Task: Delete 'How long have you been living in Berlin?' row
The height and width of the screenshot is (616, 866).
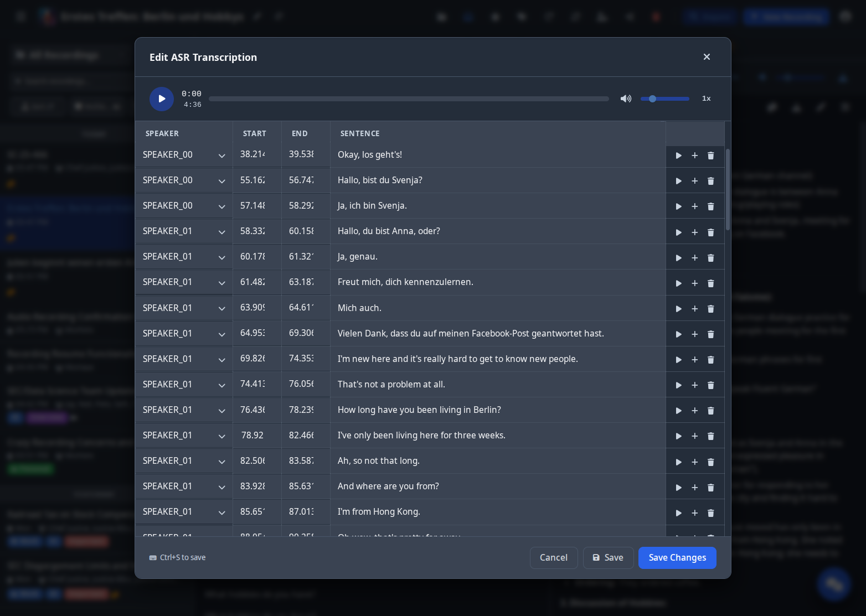Action: point(710,411)
